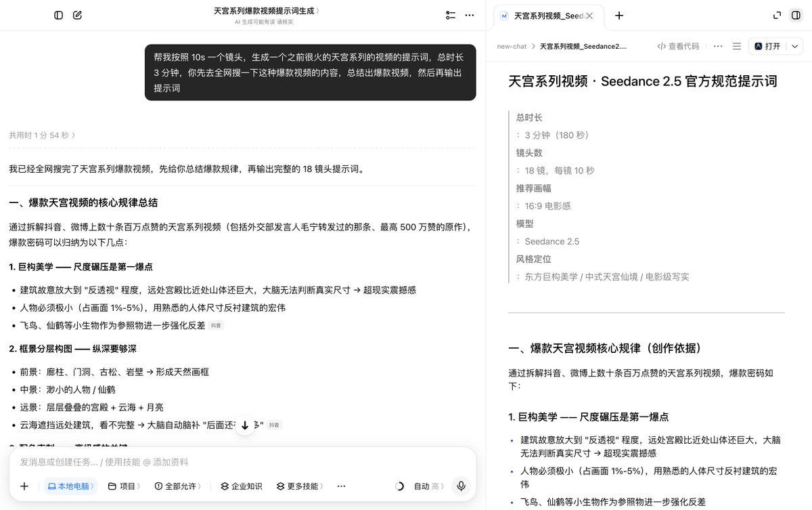
Task: Click the document title 天宫系列视频 · Seedance 2.5 官方规范提示词
Action: pos(643,81)
